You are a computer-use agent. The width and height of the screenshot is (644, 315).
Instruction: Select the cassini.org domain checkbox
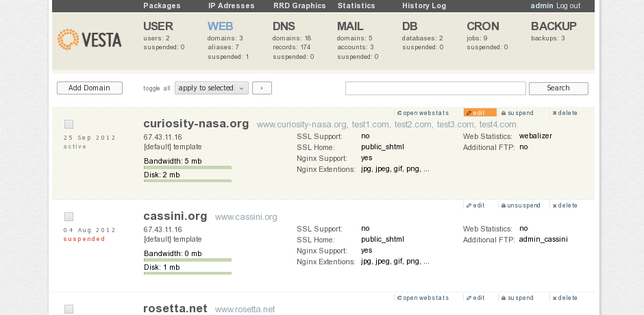coord(69,216)
